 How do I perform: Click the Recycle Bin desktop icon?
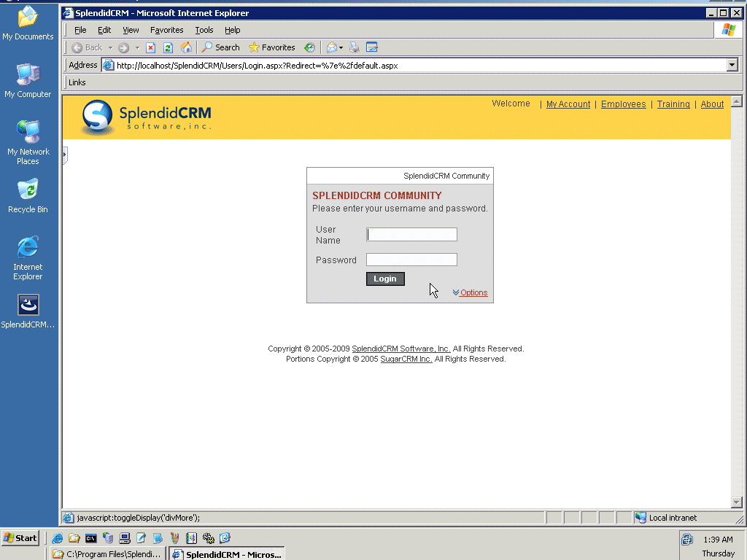[28, 191]
